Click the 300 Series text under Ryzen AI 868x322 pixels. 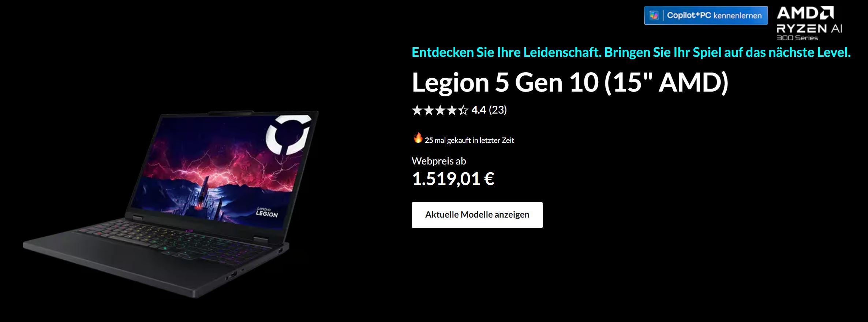tap(797, 38)
